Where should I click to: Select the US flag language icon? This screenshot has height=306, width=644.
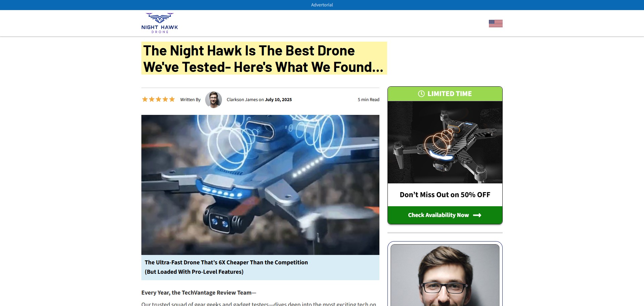pos(496,24)
